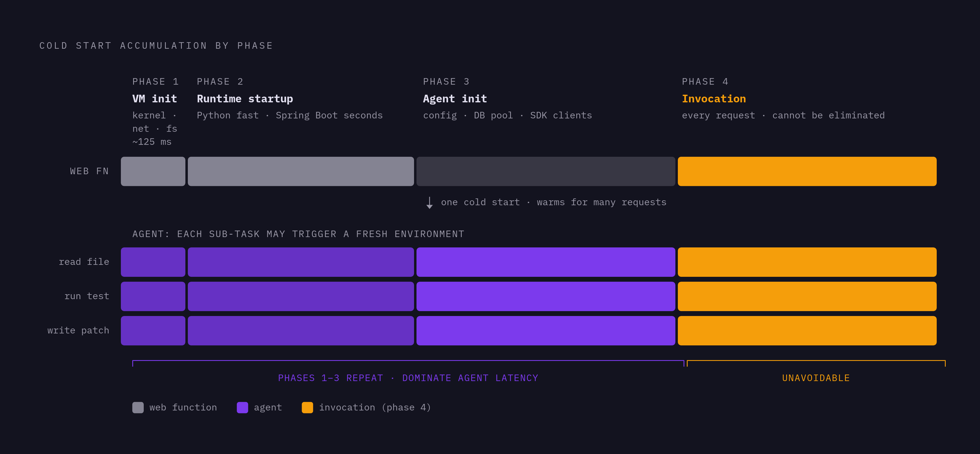Click the 'UNAVOIDABLE' caption
The width and height of the screenshot is (980, 454).
tap(816, 378)
